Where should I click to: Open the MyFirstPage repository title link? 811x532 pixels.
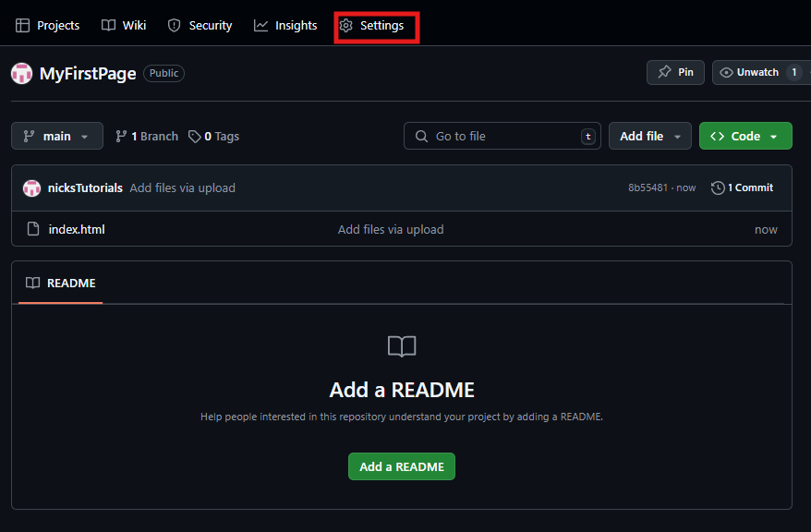pos(88,73)
